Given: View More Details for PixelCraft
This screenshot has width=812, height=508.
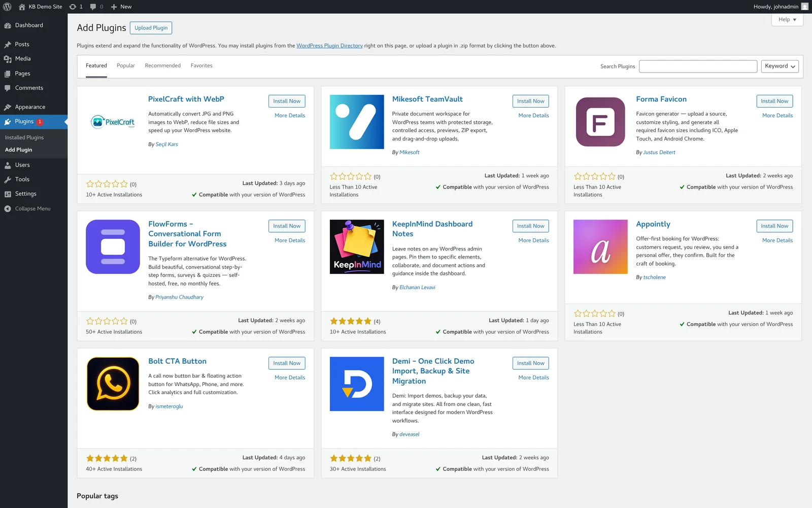Looking at the screenshot, I should click(290, 116).
